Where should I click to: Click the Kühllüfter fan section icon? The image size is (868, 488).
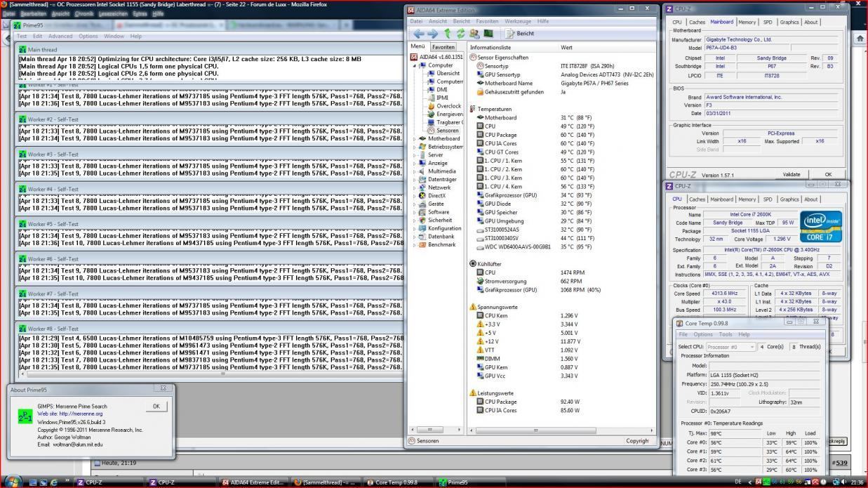[x=473, y=264]
